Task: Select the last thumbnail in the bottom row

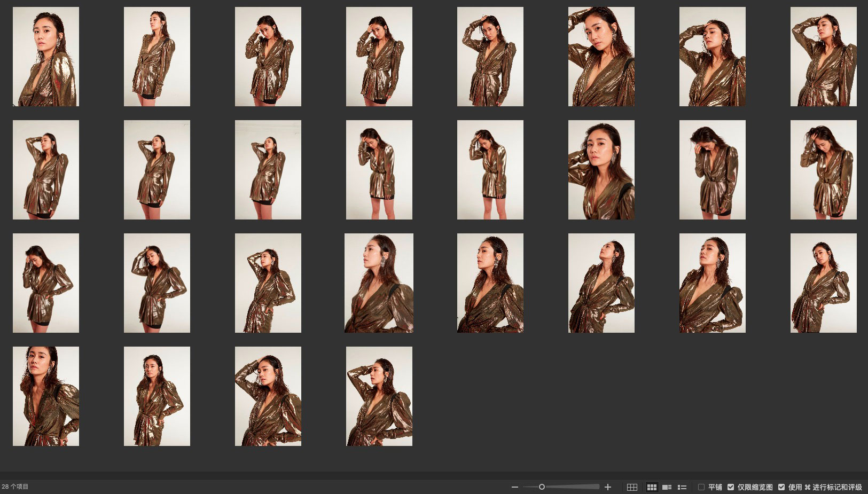Action: point(379,396)
